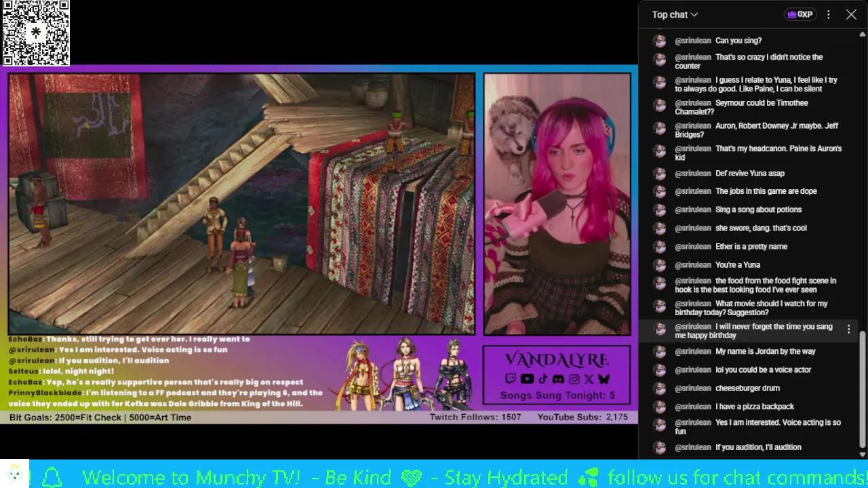
Task: Open the options menu beside 'I will never forget' message
Action: 848,329
